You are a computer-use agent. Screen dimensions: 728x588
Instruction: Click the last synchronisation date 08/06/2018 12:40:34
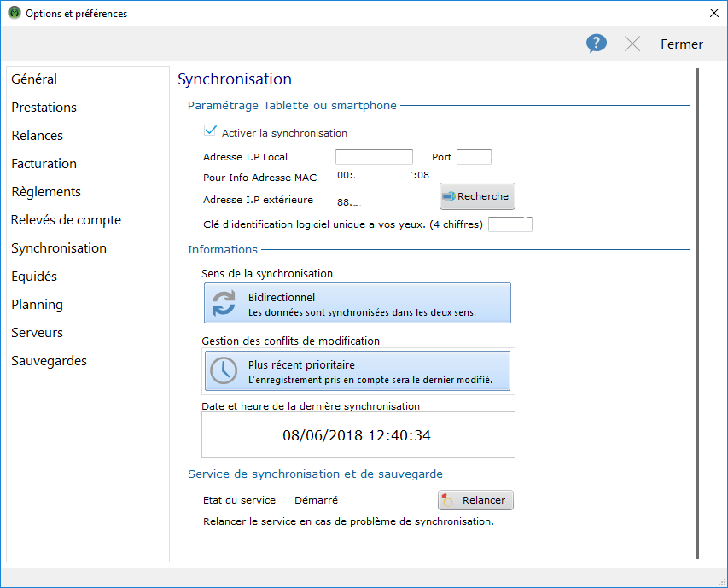[x=357, y=435]
